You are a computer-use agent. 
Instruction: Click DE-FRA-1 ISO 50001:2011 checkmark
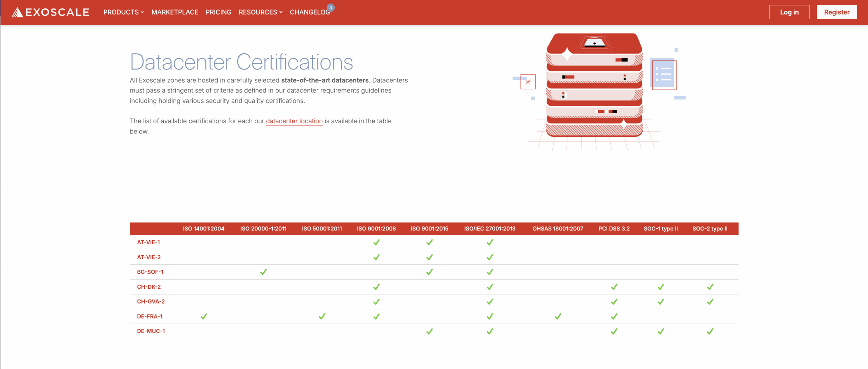[322, 316]
